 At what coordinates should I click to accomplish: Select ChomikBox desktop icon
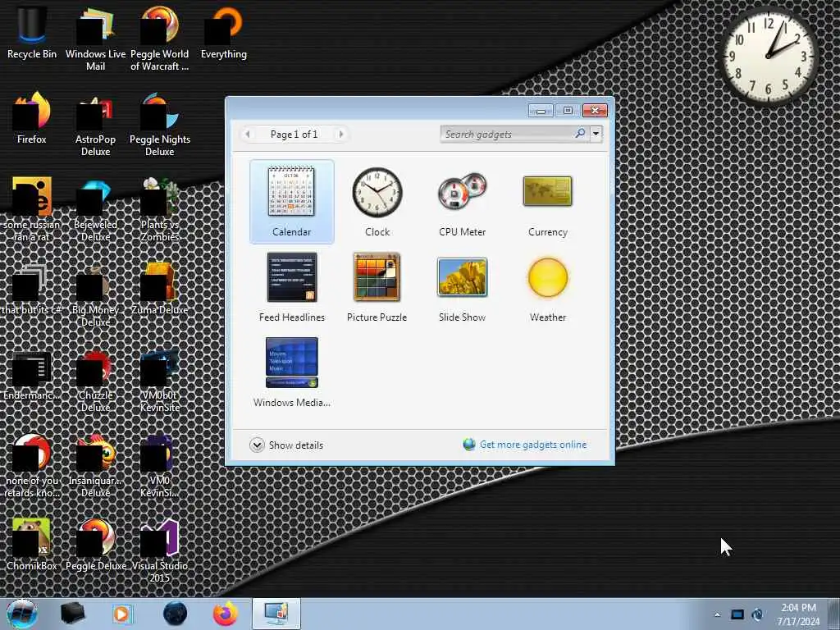[x=32, y=545]
